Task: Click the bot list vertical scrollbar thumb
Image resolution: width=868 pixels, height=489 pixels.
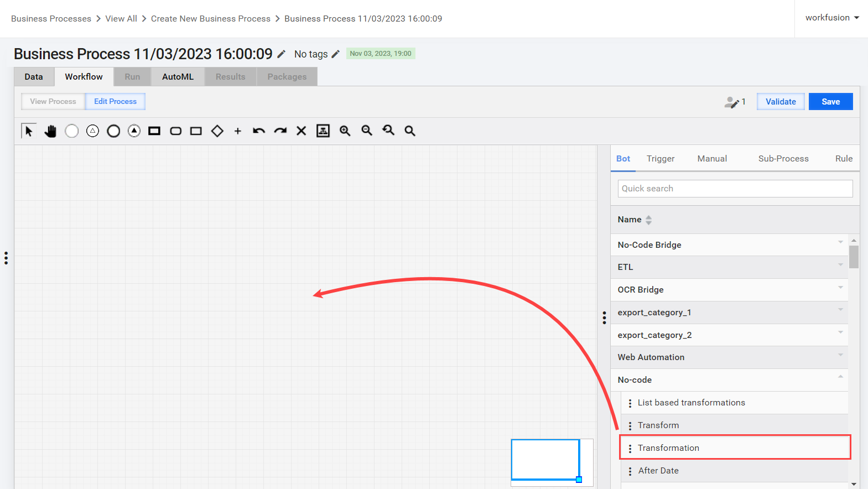Action: click(854, 257)
